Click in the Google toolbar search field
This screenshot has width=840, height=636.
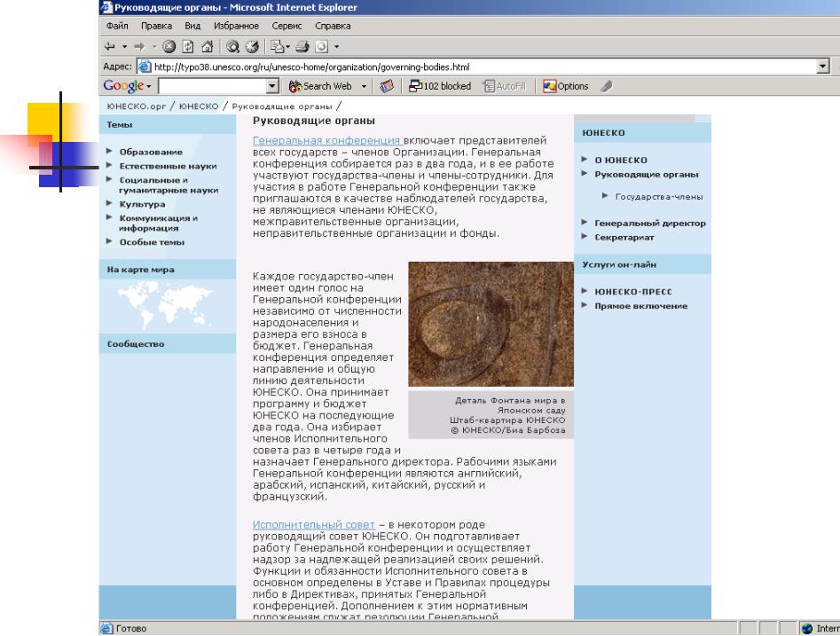point(213,86)
